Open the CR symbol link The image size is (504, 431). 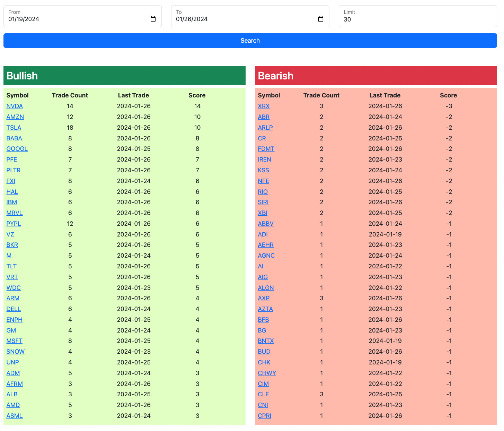click(x=262, y=138)
